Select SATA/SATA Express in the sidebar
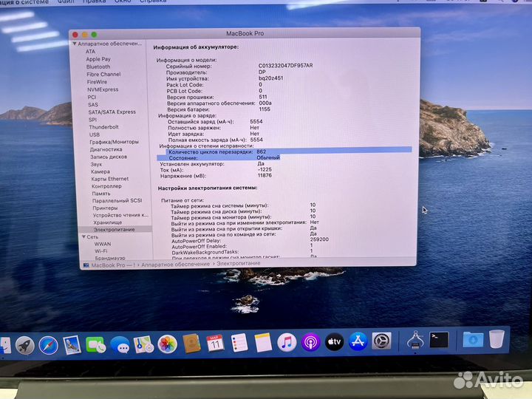The image size is (532, 399). pos(112,112)
